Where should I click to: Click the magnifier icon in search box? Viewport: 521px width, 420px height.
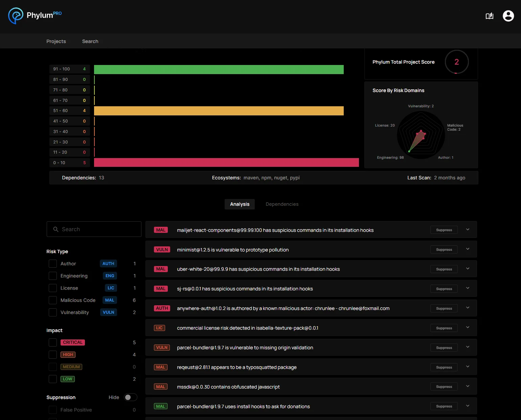pyautogui.click(x=56, y=229)
